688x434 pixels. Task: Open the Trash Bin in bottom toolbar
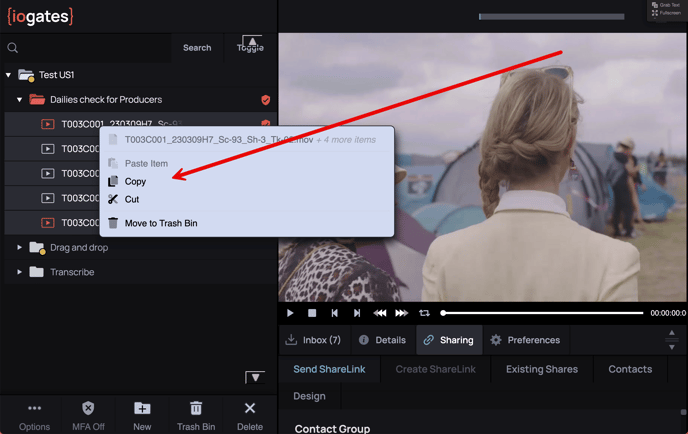(x=196, y=415)
